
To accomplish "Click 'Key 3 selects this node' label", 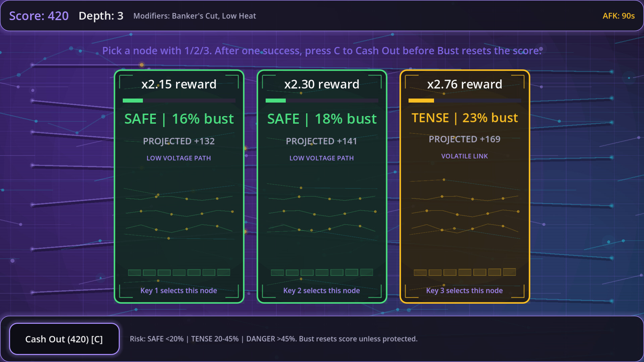I will click(465, 291).
